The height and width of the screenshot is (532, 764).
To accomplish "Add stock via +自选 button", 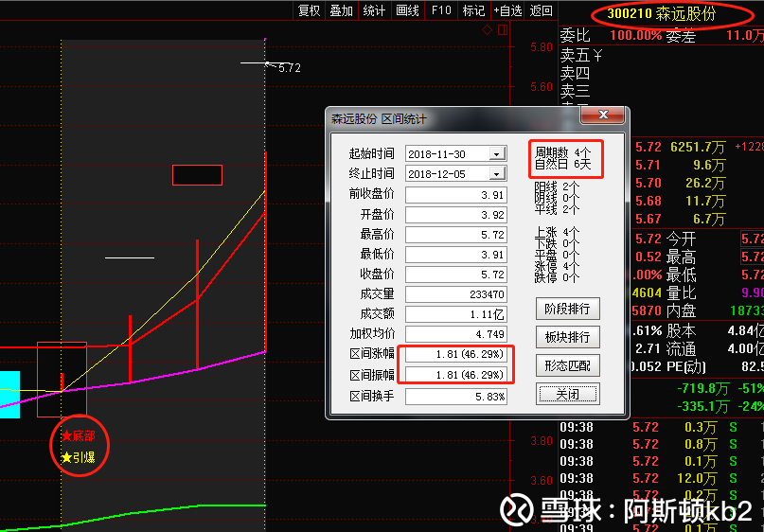I will [x=507, y=10].
